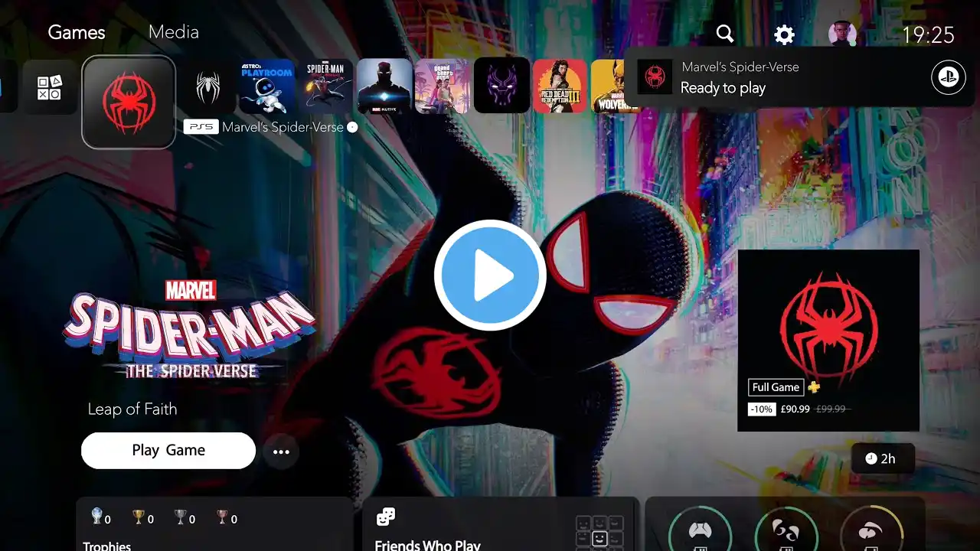Select the red Spider-Verse game tile
980x551 pixels.
tap(129, 103)
